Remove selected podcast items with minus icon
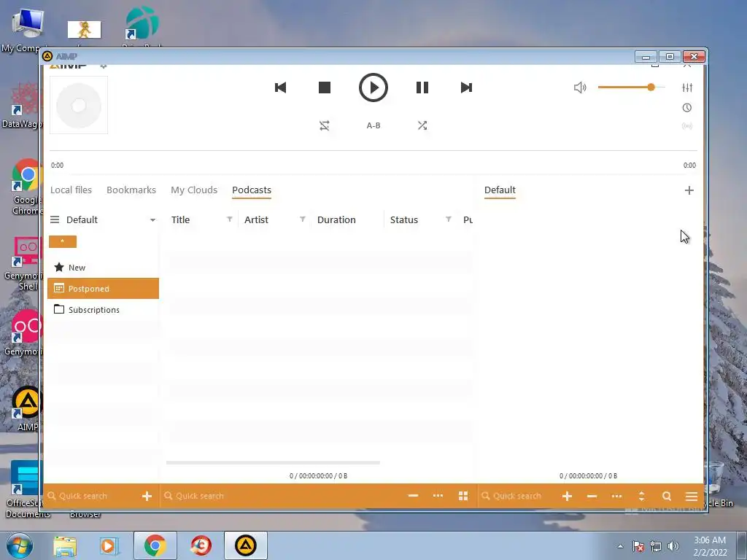 pos(413,496)
